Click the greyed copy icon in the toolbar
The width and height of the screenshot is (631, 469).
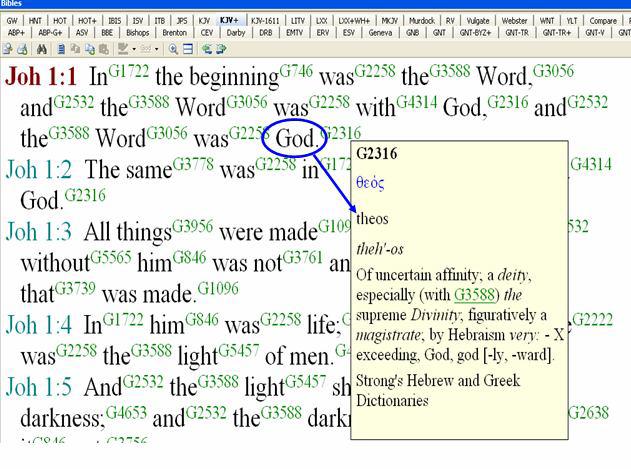[x=75, y=49]
